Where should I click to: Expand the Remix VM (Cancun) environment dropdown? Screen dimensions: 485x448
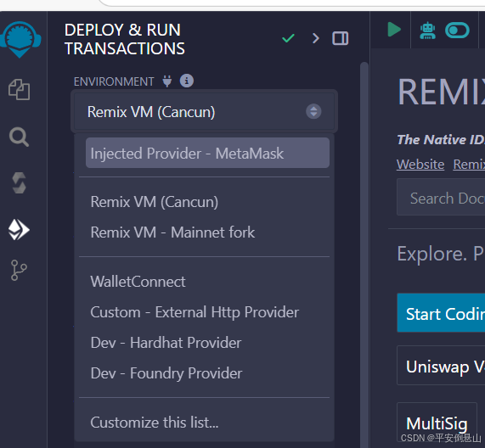[204, 111]
